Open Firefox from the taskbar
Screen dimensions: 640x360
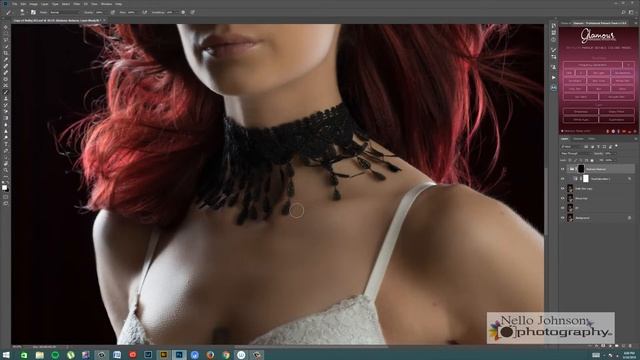pos(210,355)
